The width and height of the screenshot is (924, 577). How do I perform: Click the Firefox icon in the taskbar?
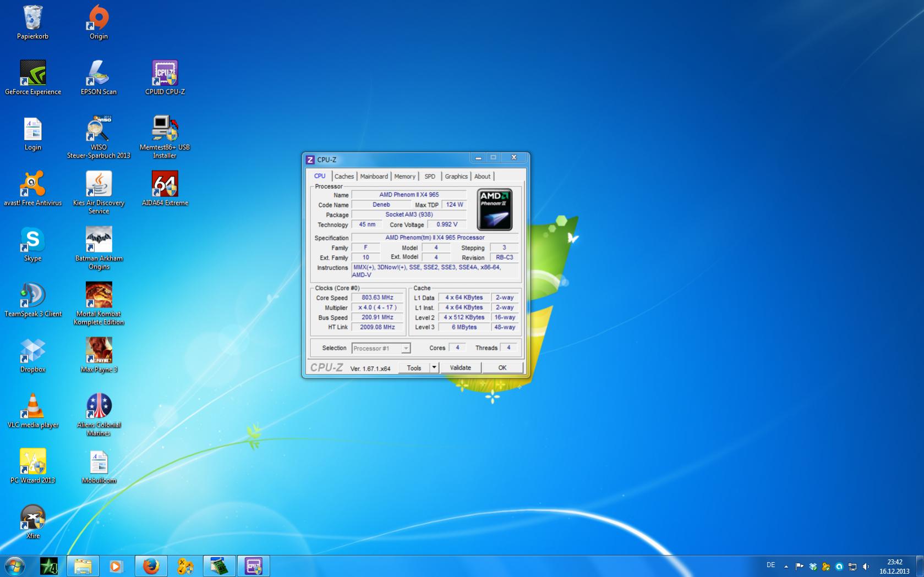[151, 566]
